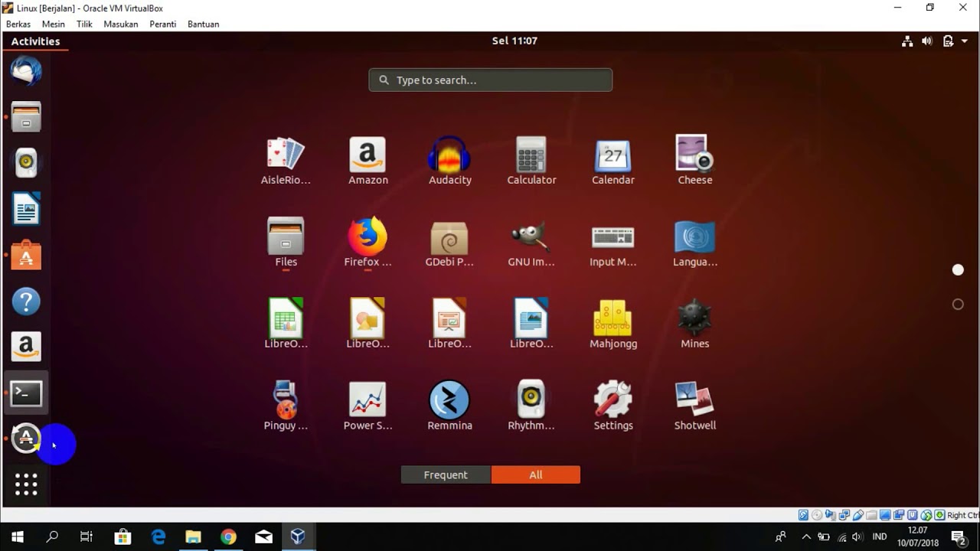Open Ubuntu Software from the dock

(26, 255)
